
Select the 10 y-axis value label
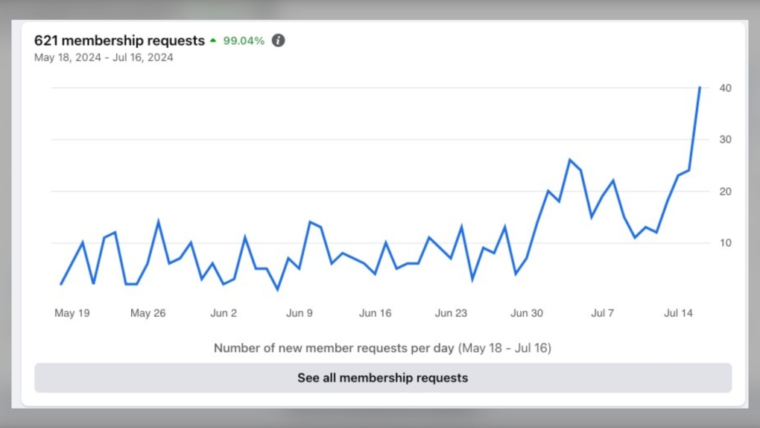click(724, 243)
